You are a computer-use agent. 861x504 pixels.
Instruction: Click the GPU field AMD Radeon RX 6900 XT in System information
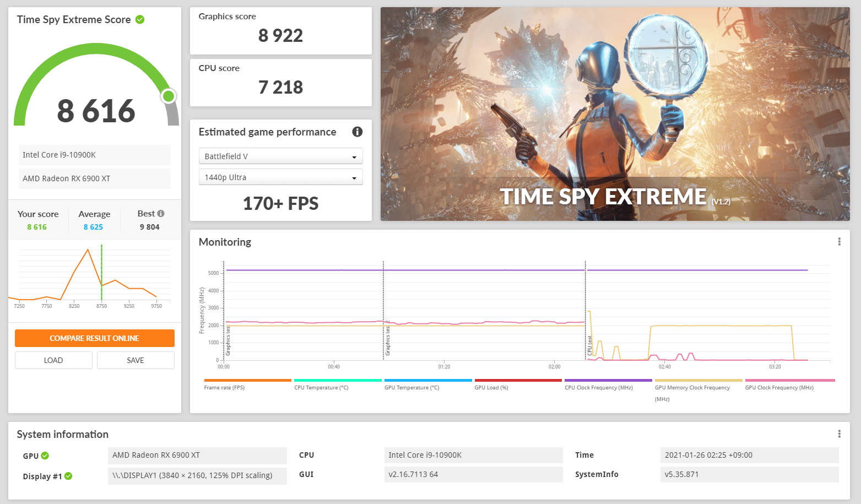pyautogui.click(x=197, y=456)
